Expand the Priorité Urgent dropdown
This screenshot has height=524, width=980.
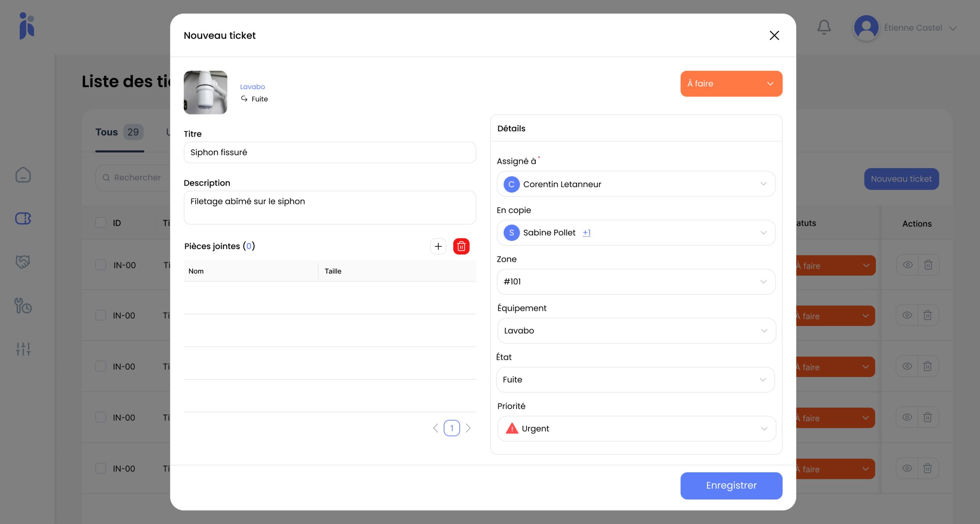[x=636, y=429]
